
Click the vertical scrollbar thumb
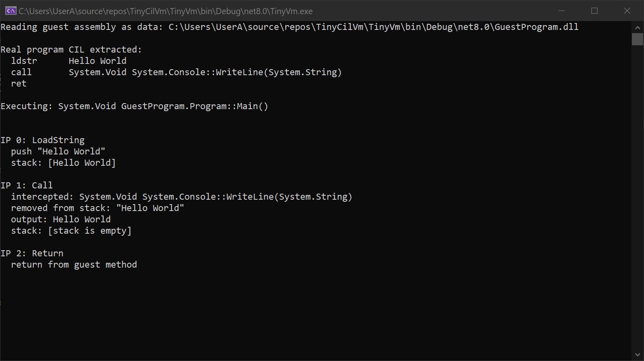[638, 39]
